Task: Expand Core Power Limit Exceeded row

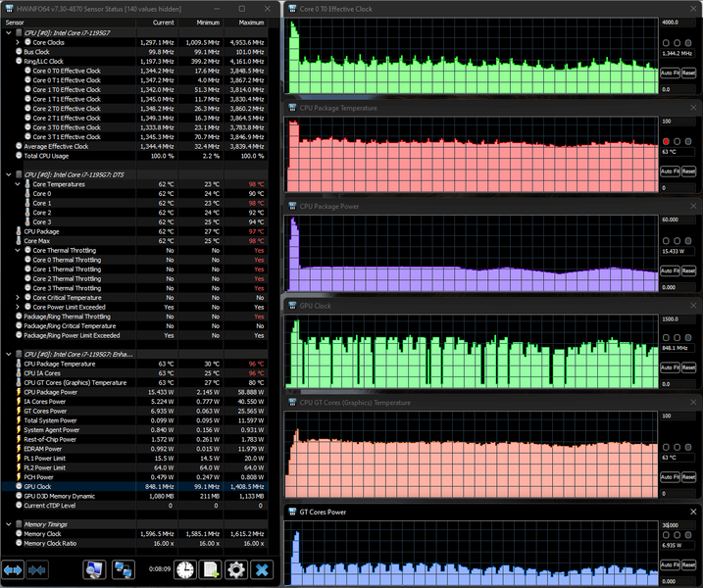Action: click(x=18, y=307)
